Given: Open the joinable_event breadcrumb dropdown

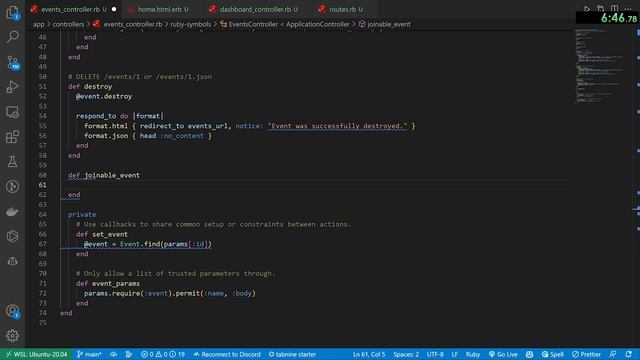Looking at the screenshot, I should click(x=384, y=24).
